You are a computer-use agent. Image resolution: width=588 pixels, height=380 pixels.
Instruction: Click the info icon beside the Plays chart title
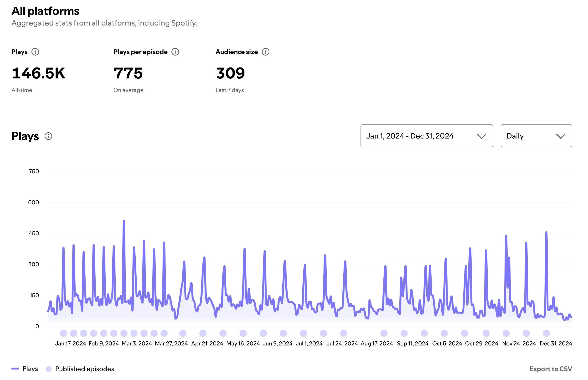pos(48,136)
